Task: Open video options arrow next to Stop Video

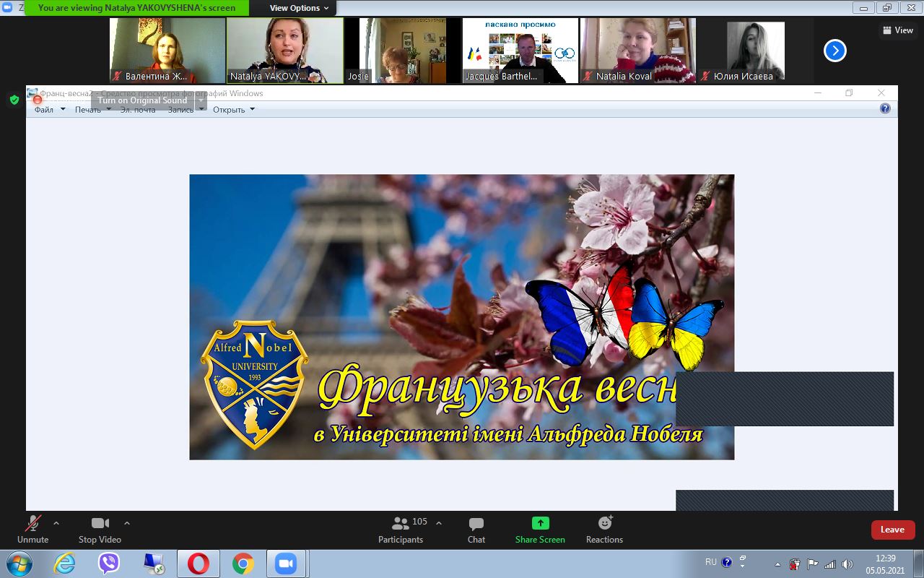Action: pos(127,523)
